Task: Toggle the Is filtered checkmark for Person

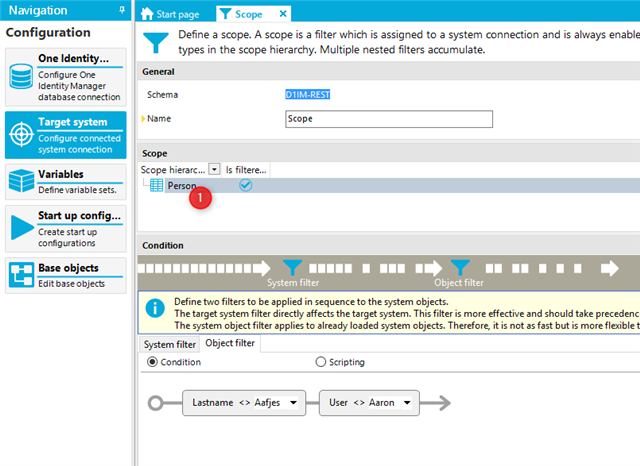Action: (245, 185)
